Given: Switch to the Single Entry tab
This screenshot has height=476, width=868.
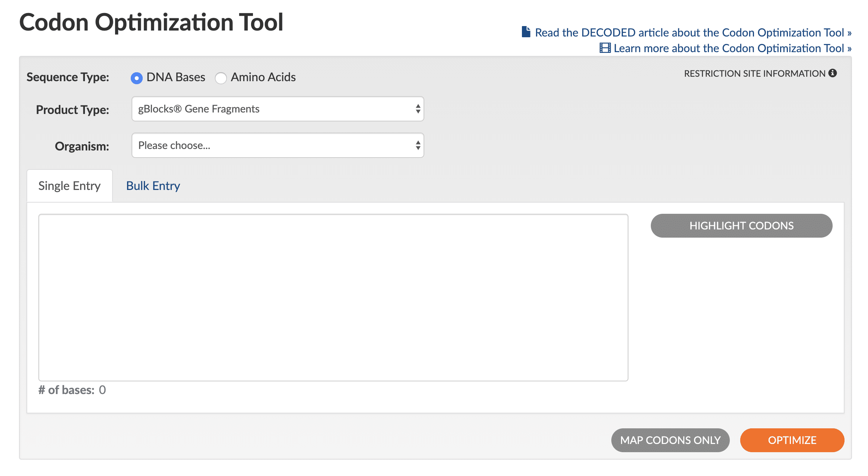Looking at the screenshot, I should pyautogui.click(x=70, y=186).
